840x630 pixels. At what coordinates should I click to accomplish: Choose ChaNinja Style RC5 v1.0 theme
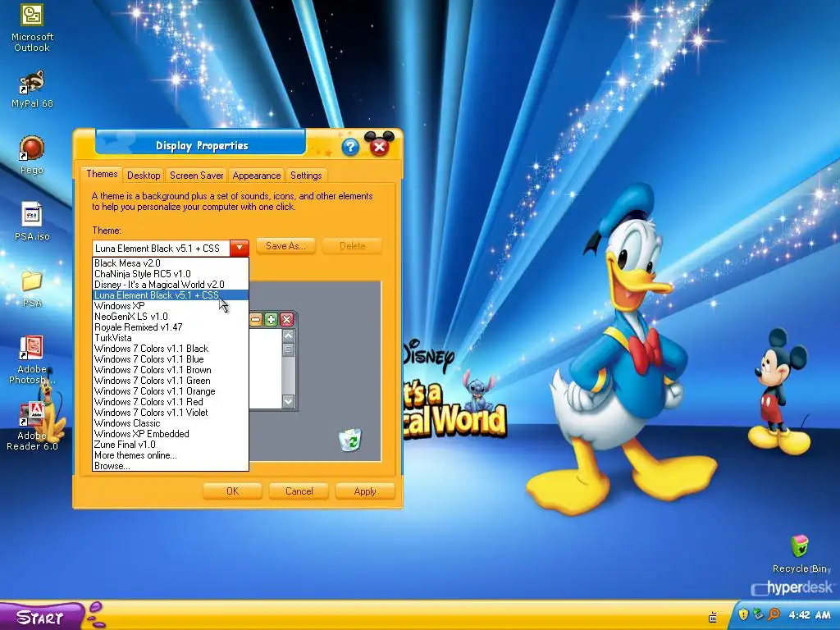171,274
